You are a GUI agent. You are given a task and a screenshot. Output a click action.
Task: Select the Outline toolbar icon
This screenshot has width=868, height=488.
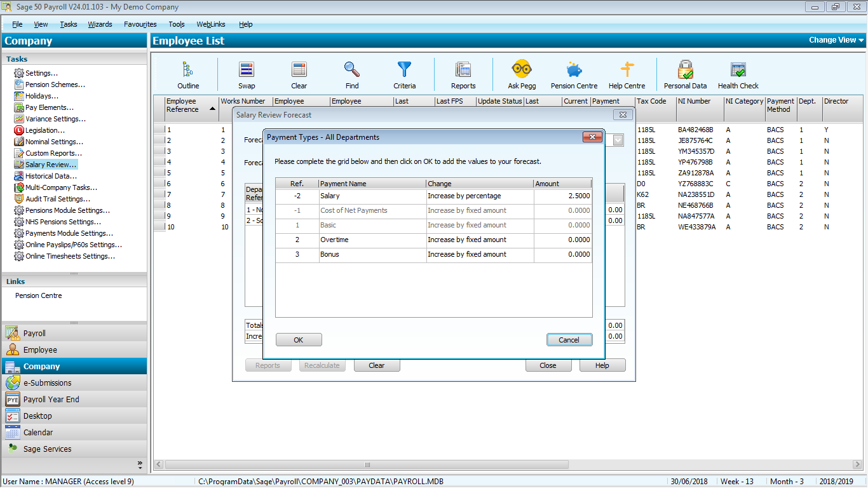(x=187, y=73)
